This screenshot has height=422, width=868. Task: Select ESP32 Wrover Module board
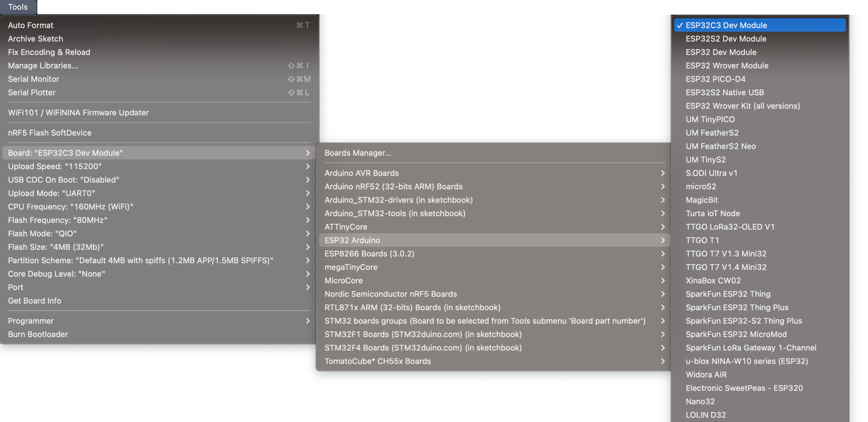click(x=727, y=65)
